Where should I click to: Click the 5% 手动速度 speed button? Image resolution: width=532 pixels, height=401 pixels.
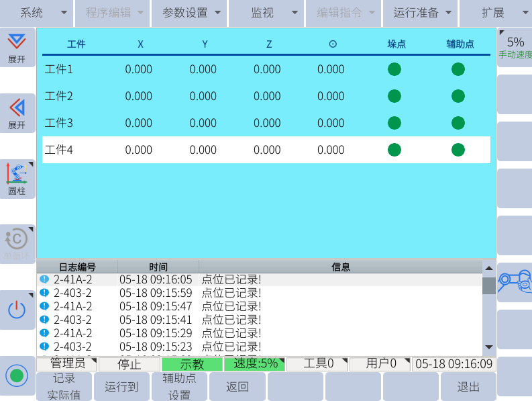(515, 47)
